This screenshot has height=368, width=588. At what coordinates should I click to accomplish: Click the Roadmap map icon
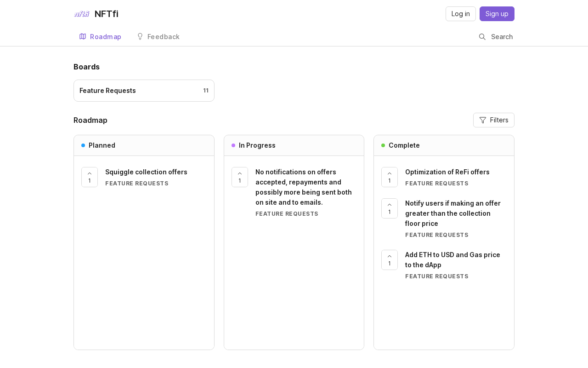click(x=83, y=36)
